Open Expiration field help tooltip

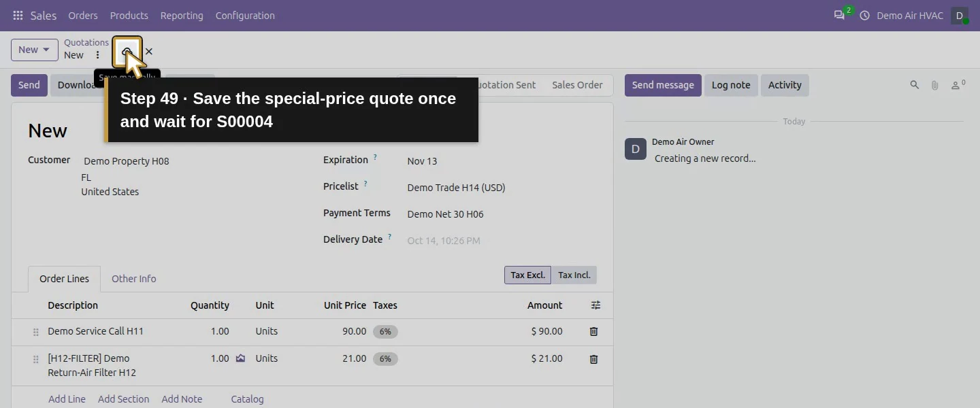(375, 158)
